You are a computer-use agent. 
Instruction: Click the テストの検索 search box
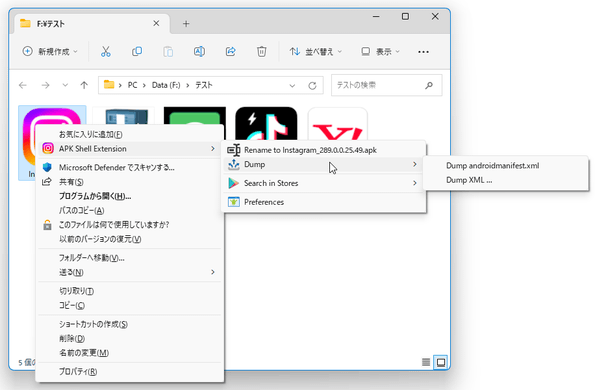point(386,85)
